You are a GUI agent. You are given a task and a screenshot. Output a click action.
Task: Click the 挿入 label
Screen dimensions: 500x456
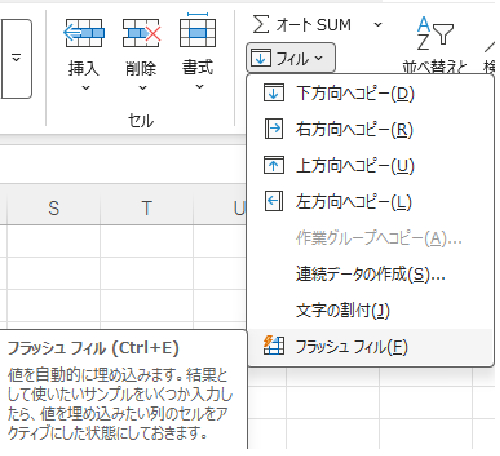(84, 68)
